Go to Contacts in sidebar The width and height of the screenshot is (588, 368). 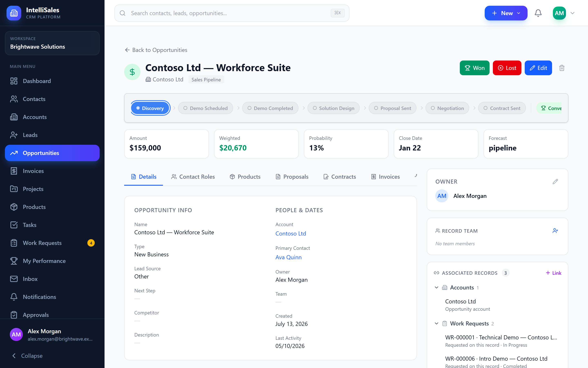52,99
